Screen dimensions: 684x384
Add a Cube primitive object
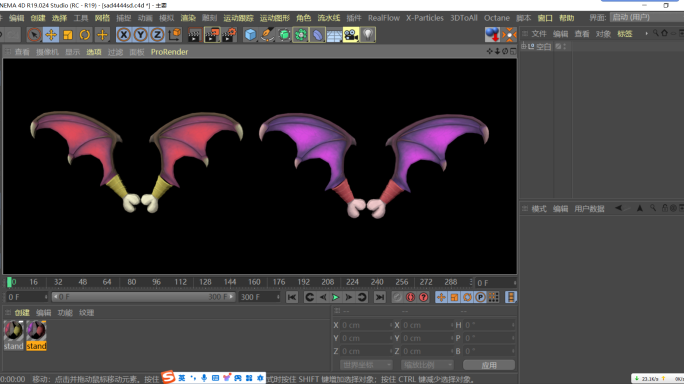pos(250,35)
